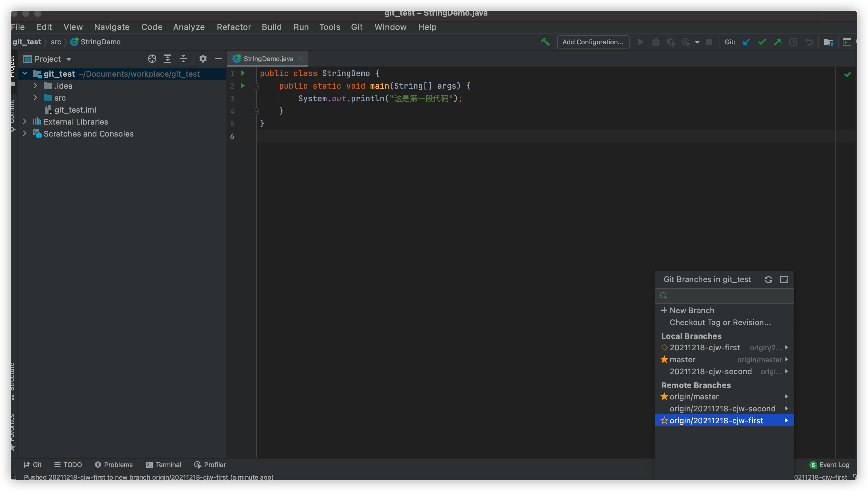Open the Terminal tool window
This screenshot has width=868, height=491.
coord(163,464)
